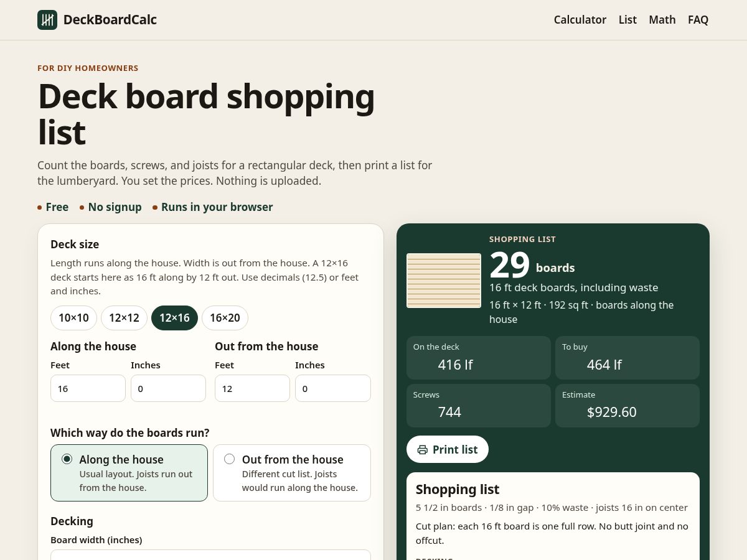
Task: Click the DeckBoardCalc brand name link
Action: click(x=110, y=20)
